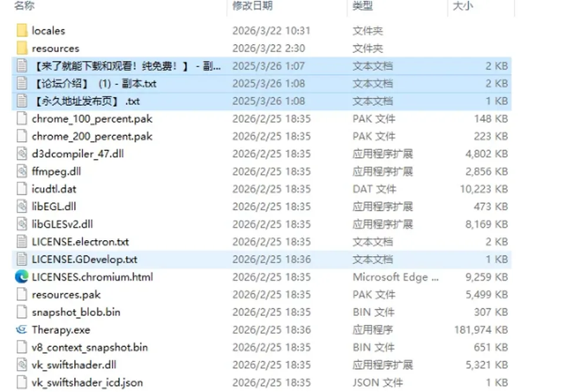Click the LICENSES.chromium.html Edge icon
Image resolution: width=565 pixels, height=392 pixels.
click(x=22, y=277)
